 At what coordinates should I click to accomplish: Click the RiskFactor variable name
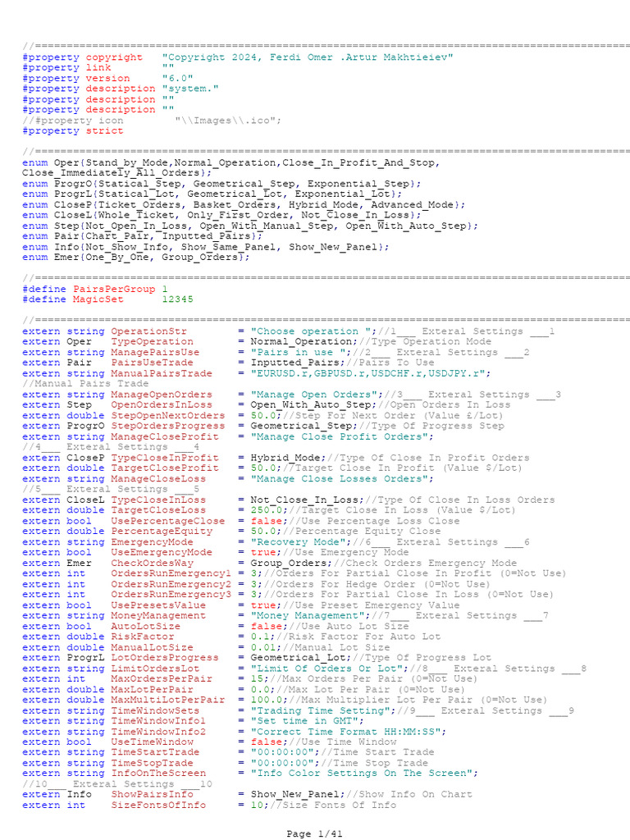pyautogui.click(x=143, y=637)
